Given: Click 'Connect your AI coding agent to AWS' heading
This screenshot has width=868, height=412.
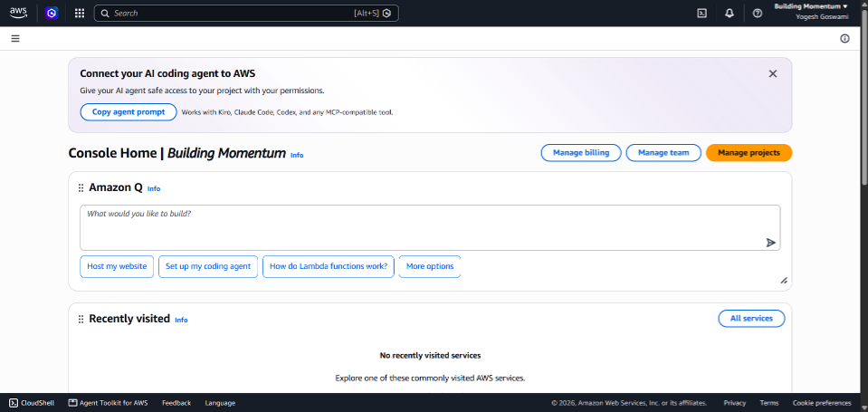Looking at the screenshot, I should [167, 73].
